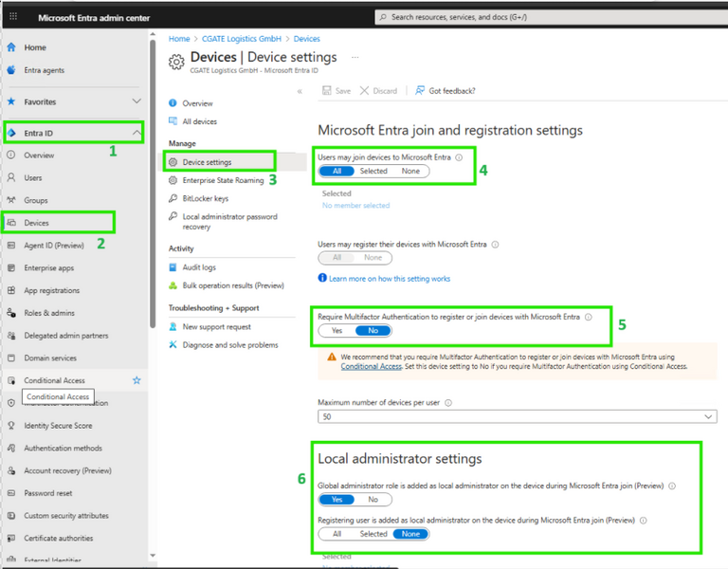Follow the Conditional Access link in warning
Image resolution: width=728 pixels, height=569 pixels.
point(373,366)
